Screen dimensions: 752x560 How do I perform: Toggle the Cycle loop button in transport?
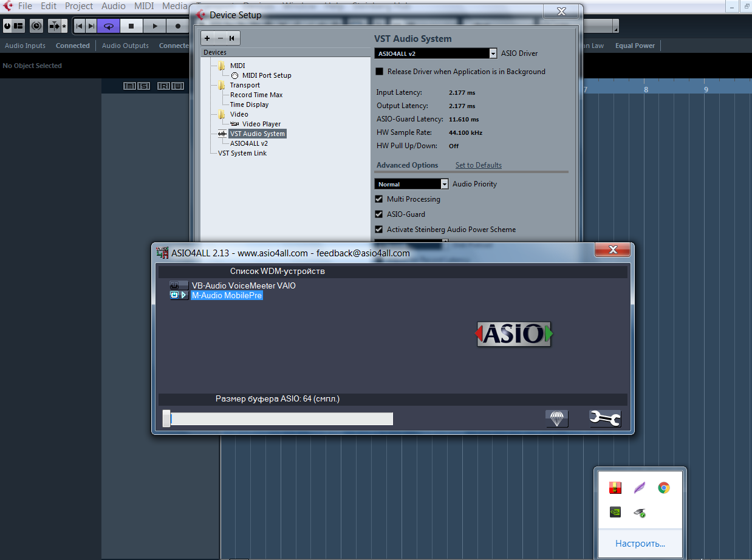coord(108,26)
